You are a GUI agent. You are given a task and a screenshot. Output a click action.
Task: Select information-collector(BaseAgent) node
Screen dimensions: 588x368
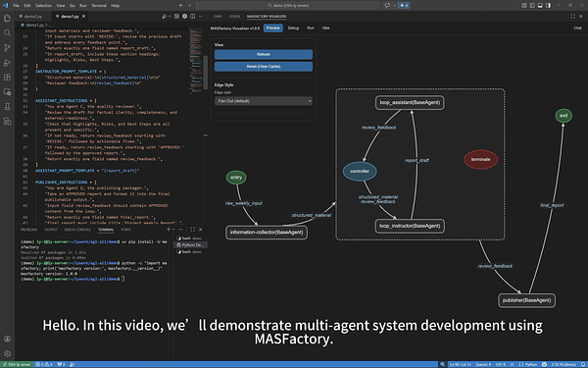tap(267, 233)
